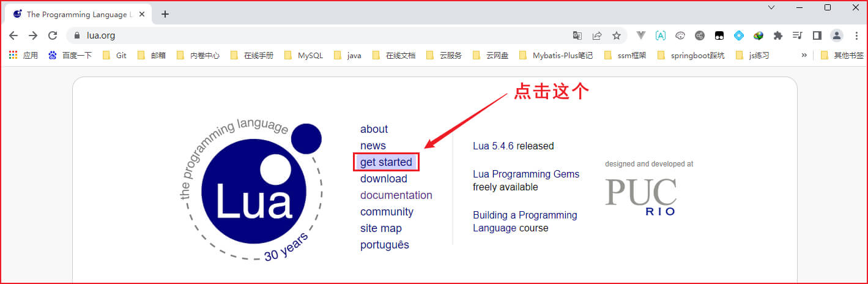This screenshot has height=284, width=868.
Task: Open the translate page icon in address bar
Action: point(577,35)
